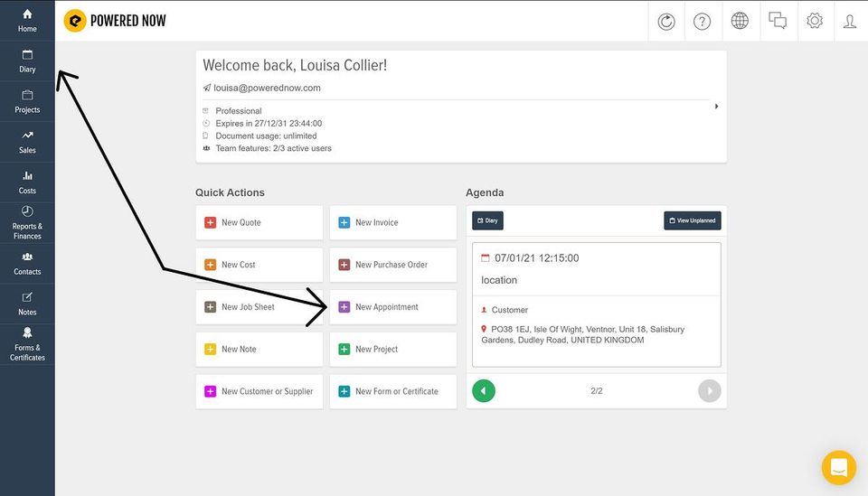The height and width of the screenshot is (496, 868).
Task: Click the Diary button in Agenda
Action: coord(487,220)
